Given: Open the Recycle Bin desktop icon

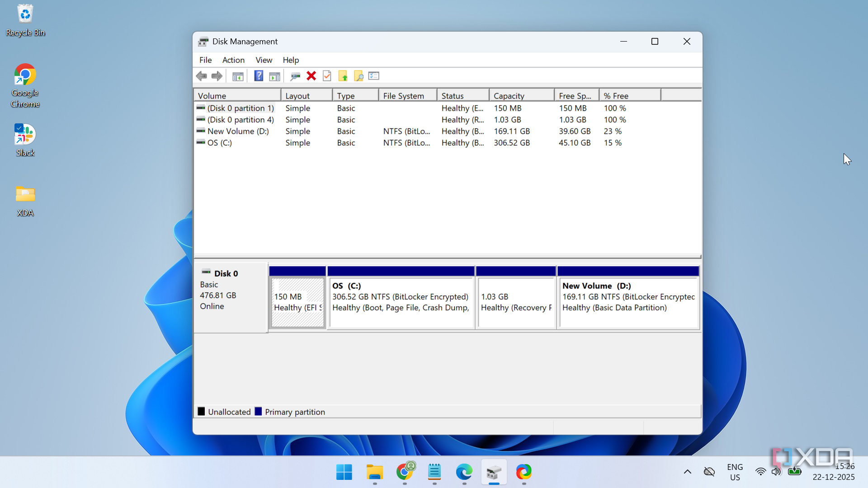Looking at the screenshot, I should pos(25,20).
